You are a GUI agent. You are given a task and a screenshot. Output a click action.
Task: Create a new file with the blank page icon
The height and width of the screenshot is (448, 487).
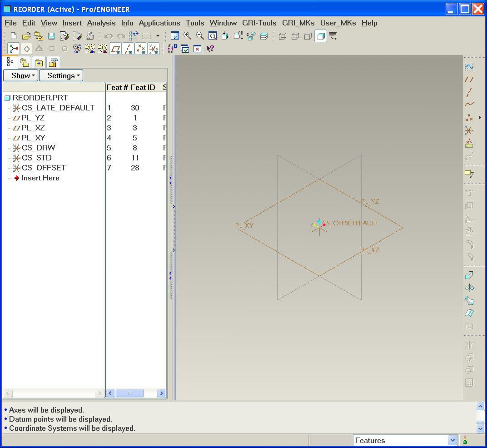pos(13,36)
